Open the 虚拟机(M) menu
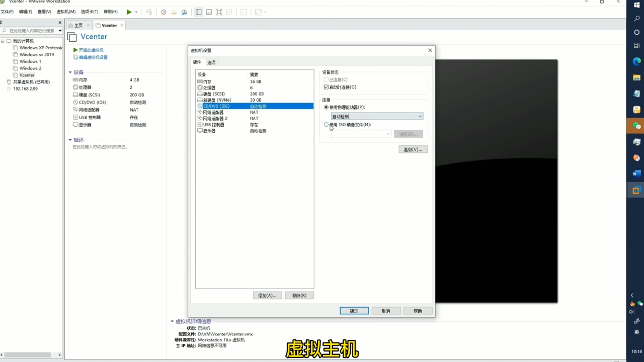The width and height of the screenshot is (644, 362). coord(66,12)
